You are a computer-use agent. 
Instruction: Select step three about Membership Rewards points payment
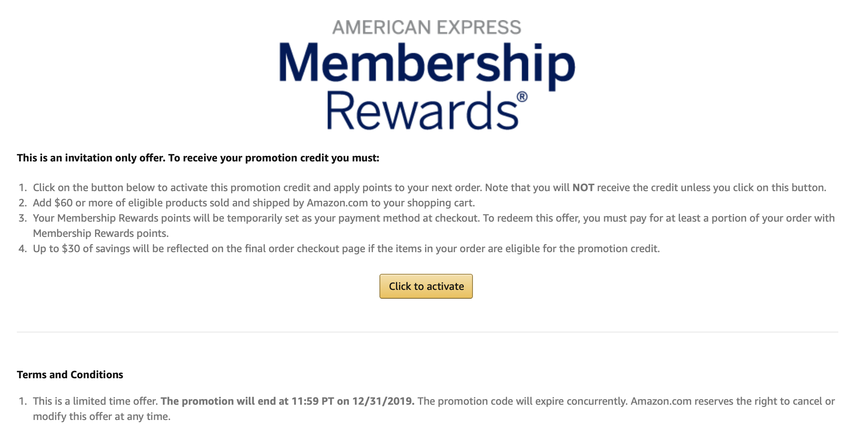pos(434,226)
